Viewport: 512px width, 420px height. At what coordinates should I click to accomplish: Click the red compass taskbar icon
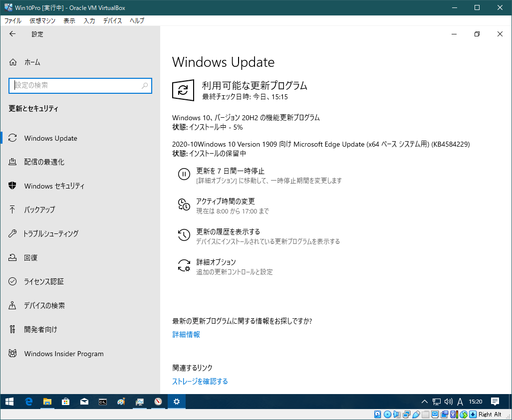click(x=158, y=402)
